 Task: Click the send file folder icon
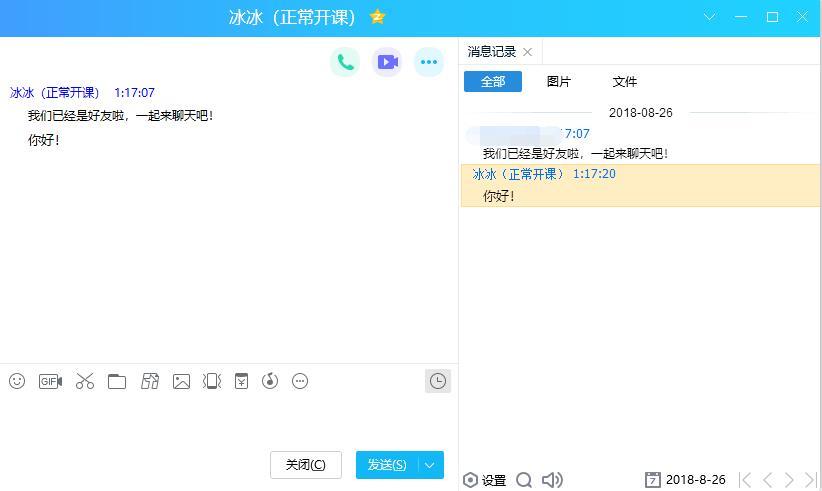coord(117,381)
